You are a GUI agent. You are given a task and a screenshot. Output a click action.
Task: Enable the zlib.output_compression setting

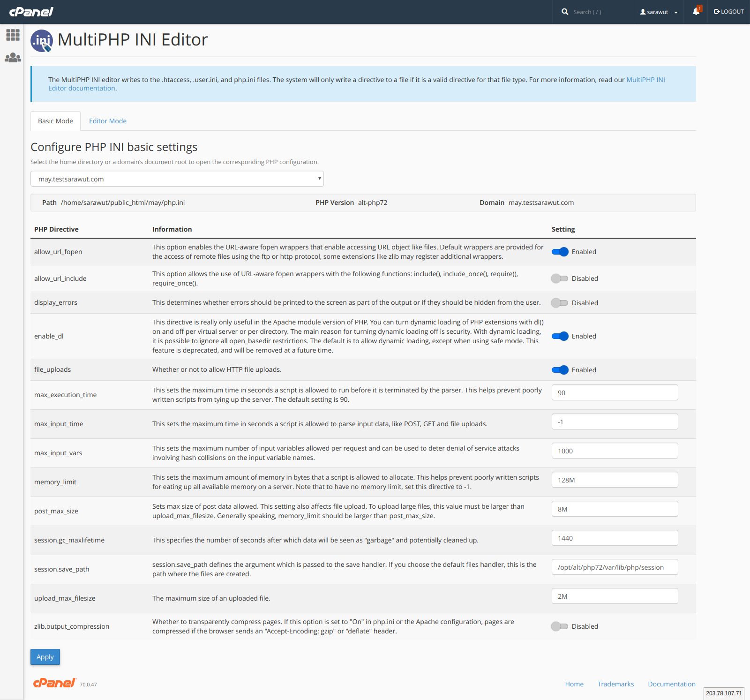point(560,626)
